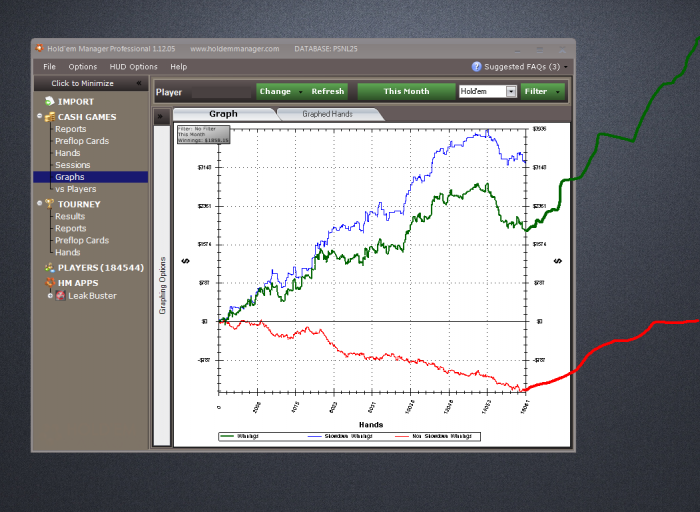
Task: Open the LeakBuster item
Action: point(92,296)
